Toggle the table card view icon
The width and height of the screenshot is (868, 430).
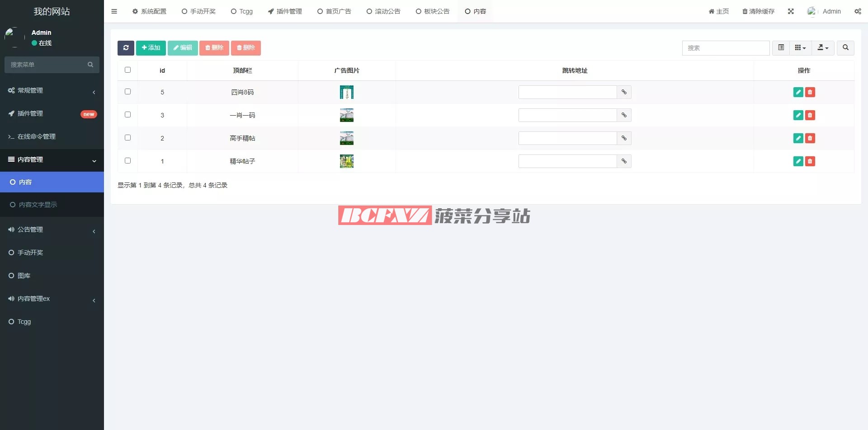click(781, 48)
